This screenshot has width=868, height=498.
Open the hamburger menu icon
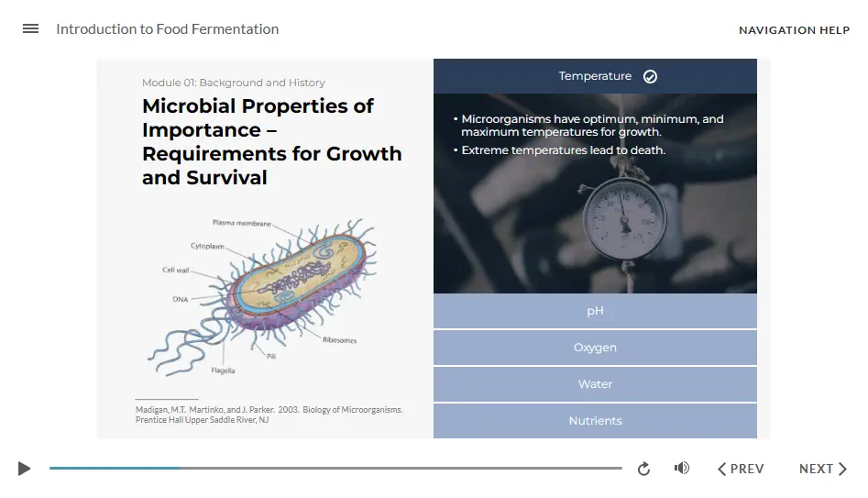tap(30, 28)
